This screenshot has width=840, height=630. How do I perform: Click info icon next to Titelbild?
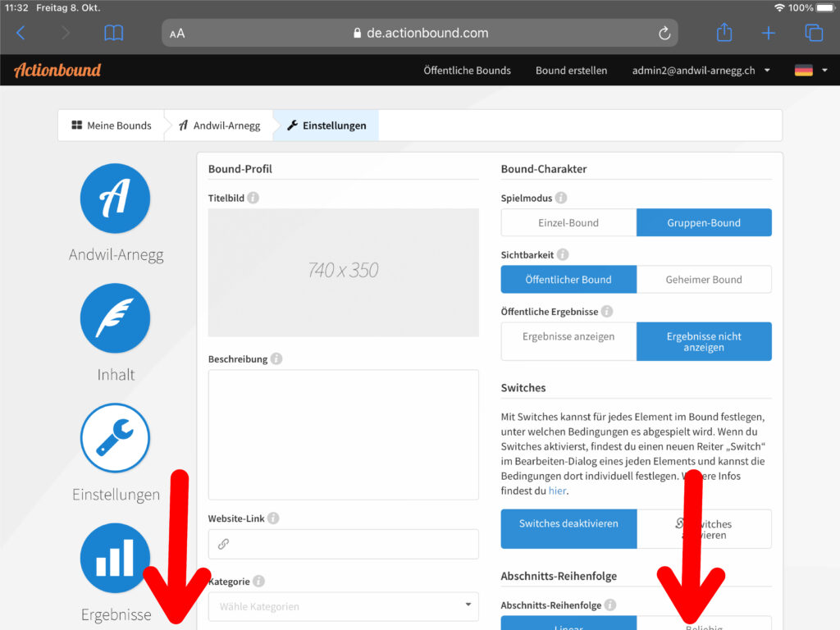coord(253,198)
